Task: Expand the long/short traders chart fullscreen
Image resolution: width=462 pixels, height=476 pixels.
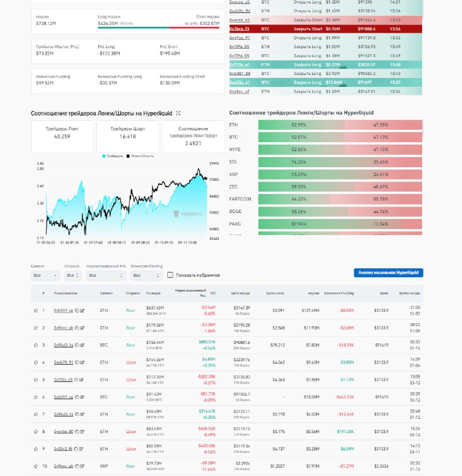Action: point(178,113)
